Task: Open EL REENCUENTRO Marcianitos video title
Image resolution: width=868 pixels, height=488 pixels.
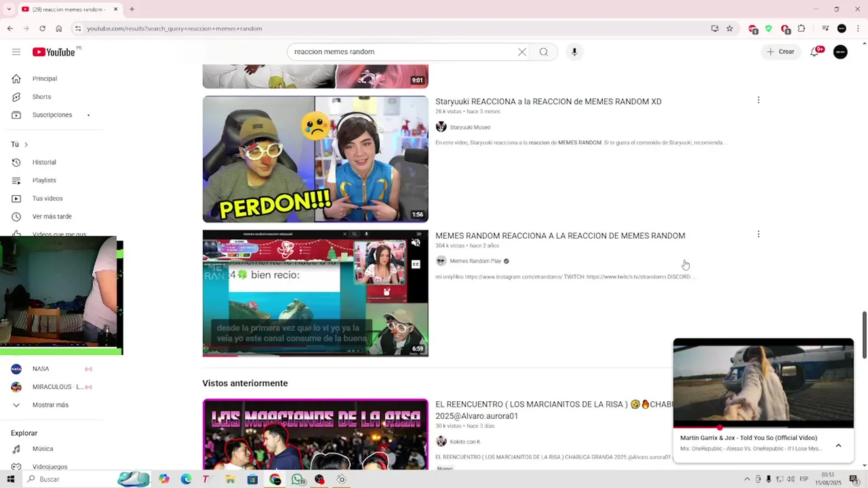Action: pyautogui.click(x=554, y=410)
